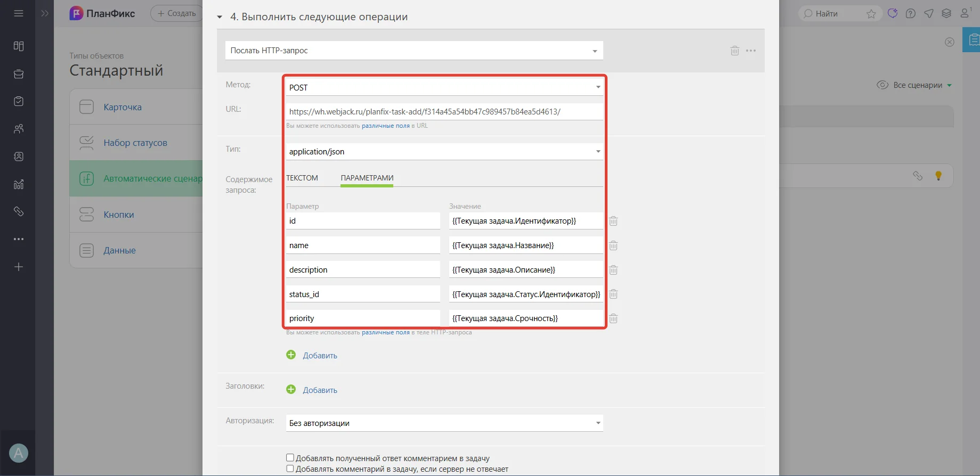Click the lightbulb hint icon
Viewport: 980px width, 476px height.
(938, 176)
